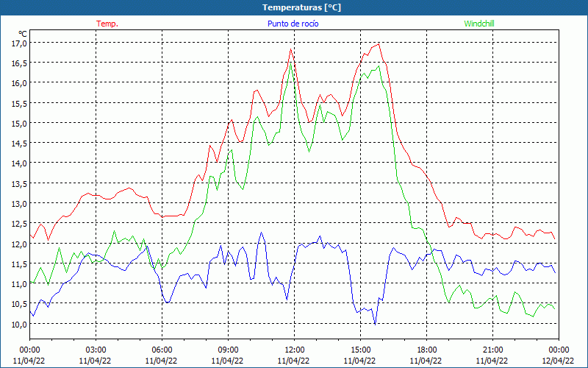The height and width of the screenshot is (368, 588).
Task: Click the 11/04/22 date under 12:00
Action: (293, 361)
